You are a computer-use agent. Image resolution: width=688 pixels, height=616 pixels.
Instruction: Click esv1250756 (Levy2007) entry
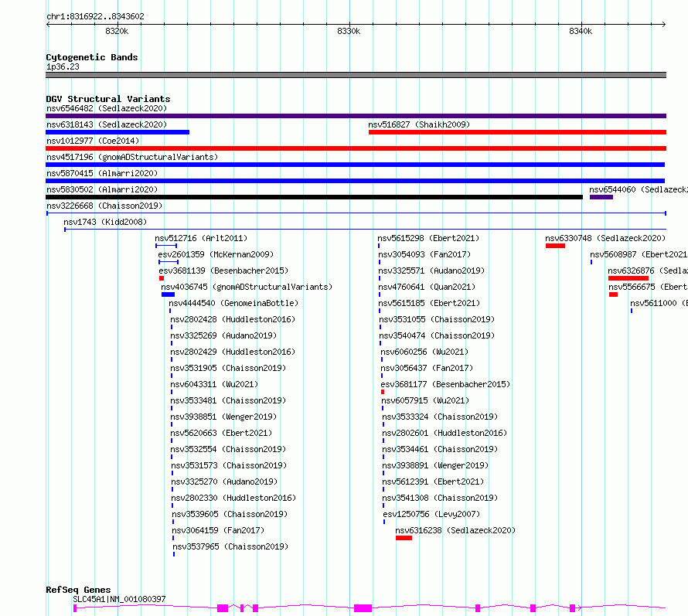pyautogui.click(x=431, y=514)
